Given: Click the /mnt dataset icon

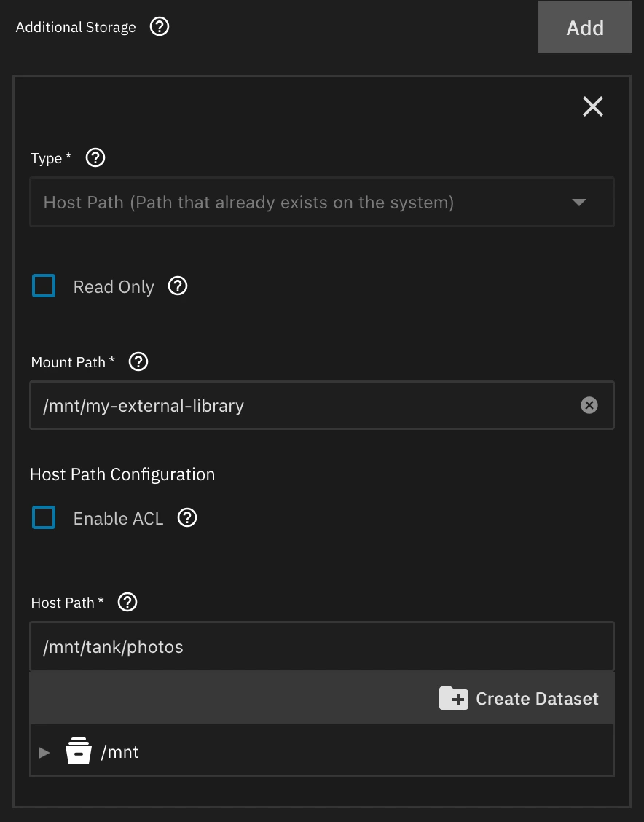Looking at the screenshot, I should point(79,751).
